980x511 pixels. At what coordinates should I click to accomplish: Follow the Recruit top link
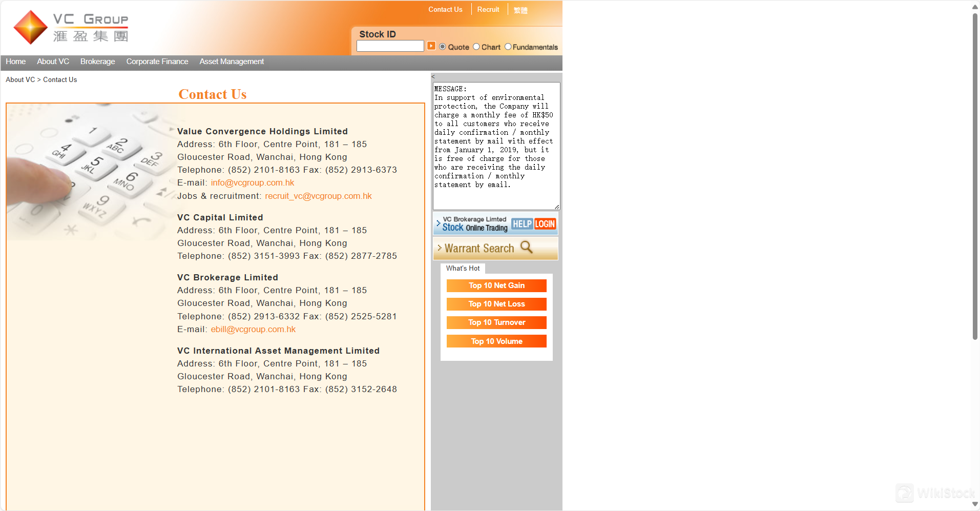[x=488, y=9]
